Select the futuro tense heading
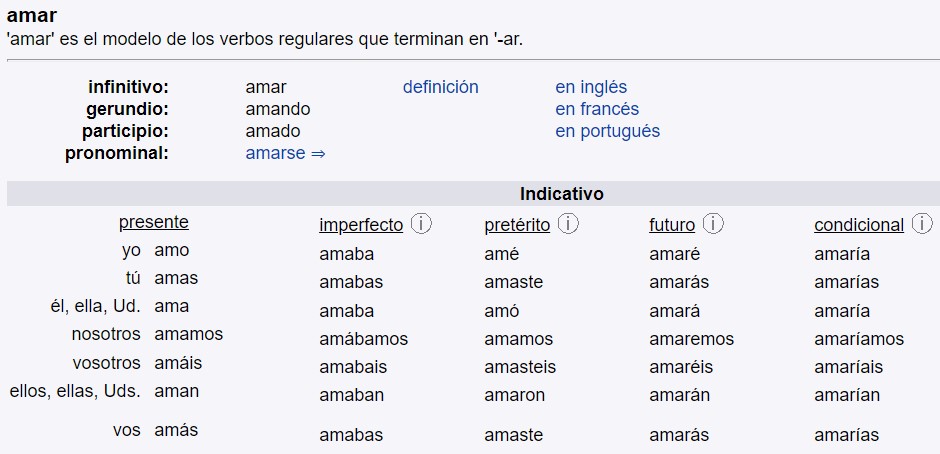This screenshot has height=454, width=940. tap(672, 225)
